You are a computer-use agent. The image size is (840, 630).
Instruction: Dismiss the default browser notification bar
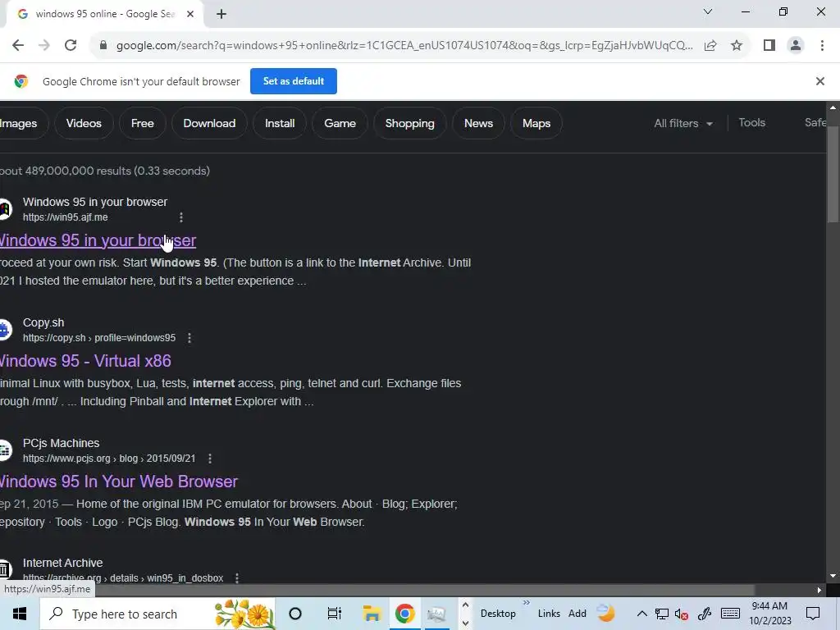point(819,81)
